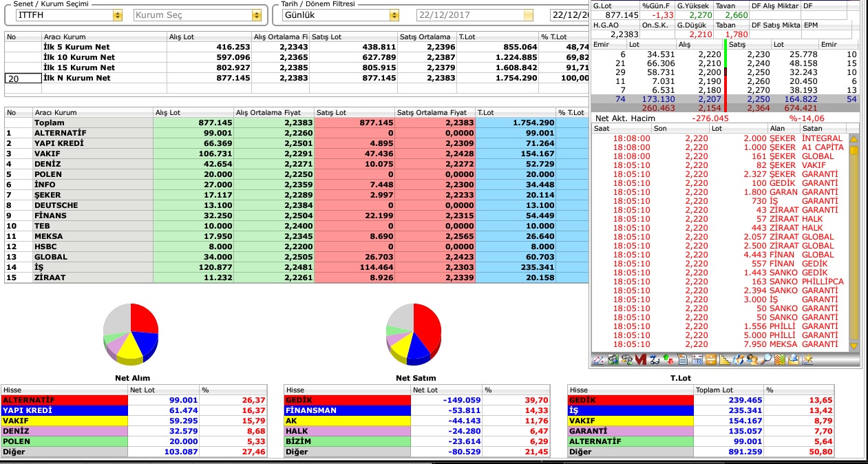Click the alarm bell toolbar icon
This screenshot has width=868, height=464.
coord(794,359)
